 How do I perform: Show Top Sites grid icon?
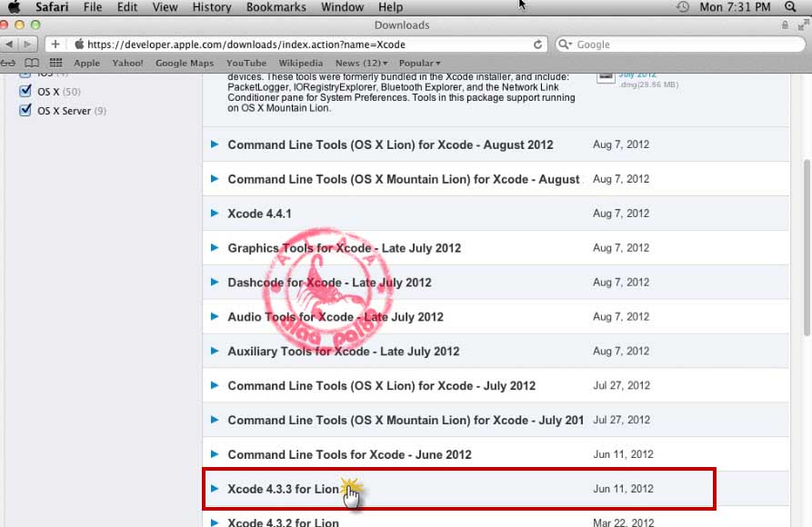click(56, 64)
